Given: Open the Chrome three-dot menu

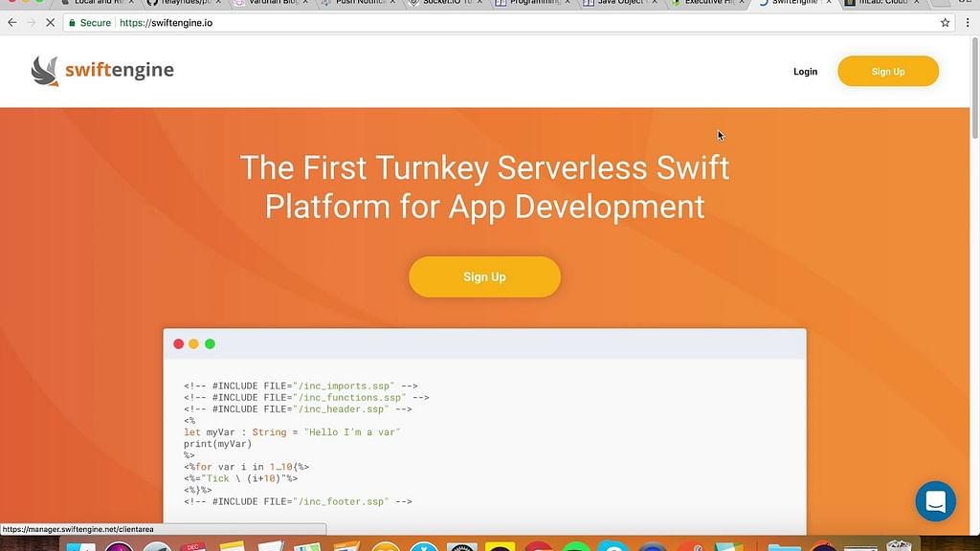Looking at the screenshot, I should (969, 22).
